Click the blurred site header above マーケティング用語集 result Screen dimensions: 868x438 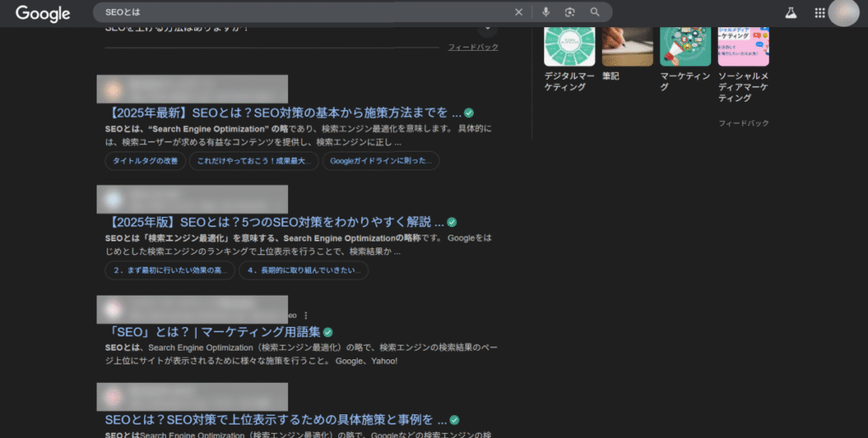pyautogui.click(x=192, y=310)
